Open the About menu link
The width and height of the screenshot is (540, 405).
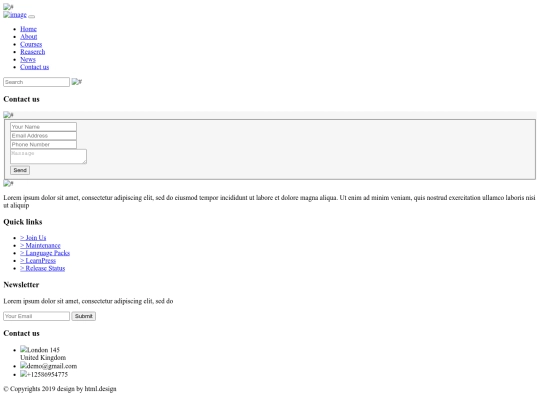click(29, 37)
